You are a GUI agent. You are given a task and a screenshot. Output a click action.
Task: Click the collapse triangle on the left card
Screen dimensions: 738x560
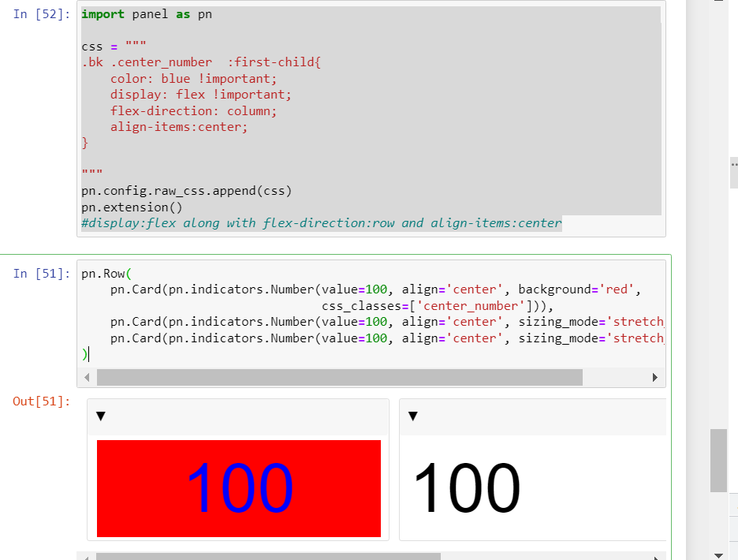pyautogui.click(x=100, y=415)
